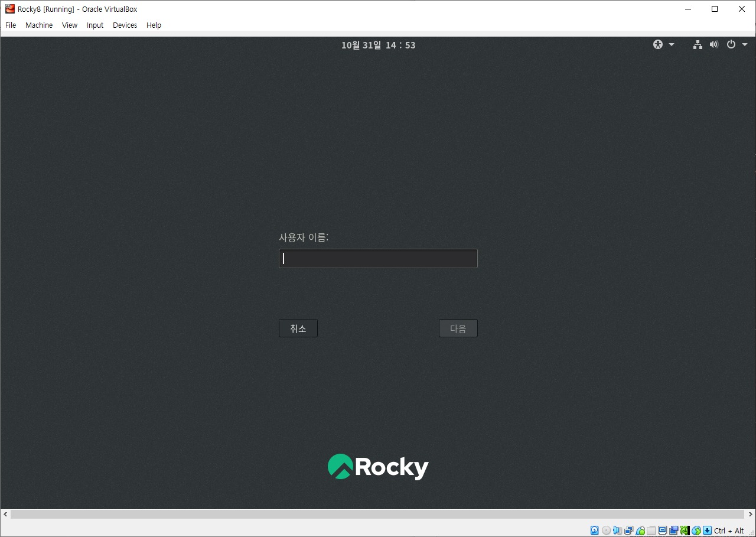Click the USB devices status icon
This screenshot has width=756, height=537.
click(x=640, y=531)
